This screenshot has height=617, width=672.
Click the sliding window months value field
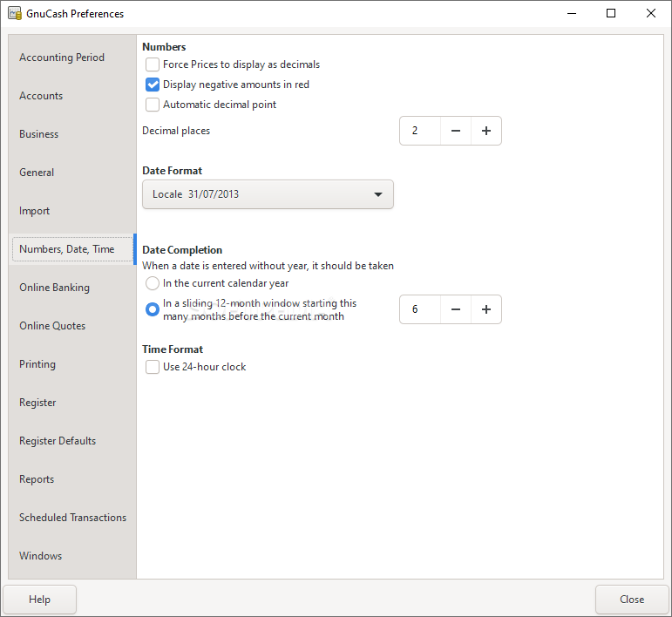(420, 309)
